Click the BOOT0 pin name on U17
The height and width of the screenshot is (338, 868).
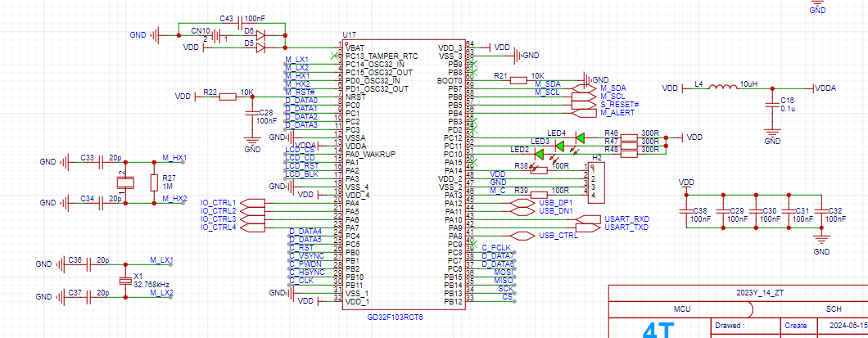450,80
